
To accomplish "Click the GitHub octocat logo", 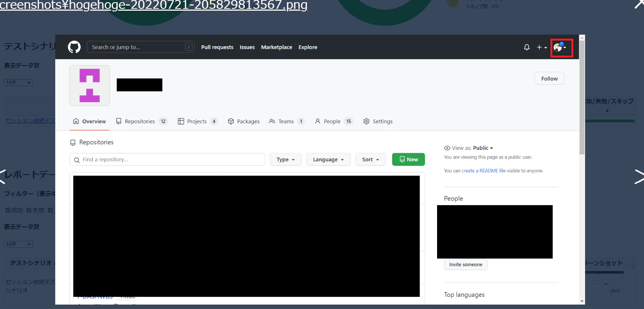I will click(74, 47).
